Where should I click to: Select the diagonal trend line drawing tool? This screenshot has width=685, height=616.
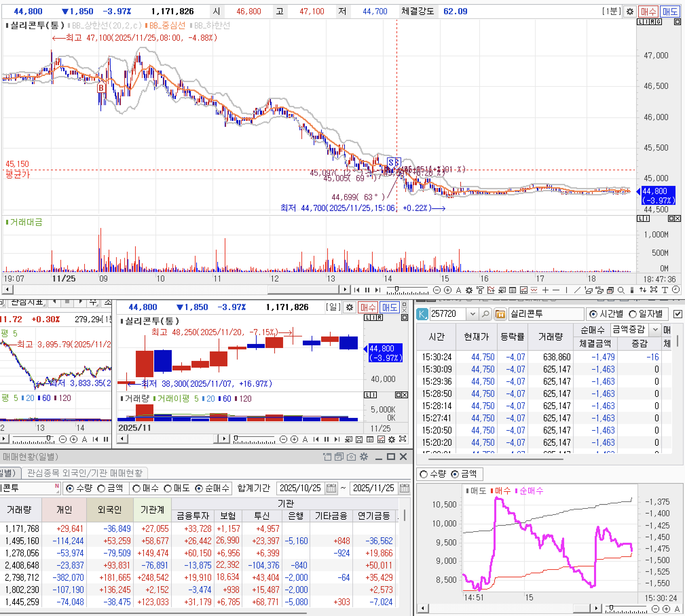(x=577, y=290)
